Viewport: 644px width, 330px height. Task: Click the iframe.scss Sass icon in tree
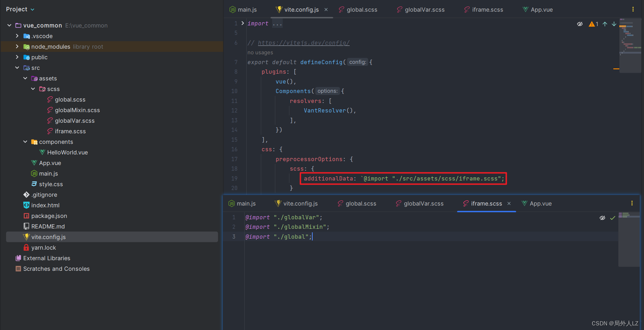[50, 131]
